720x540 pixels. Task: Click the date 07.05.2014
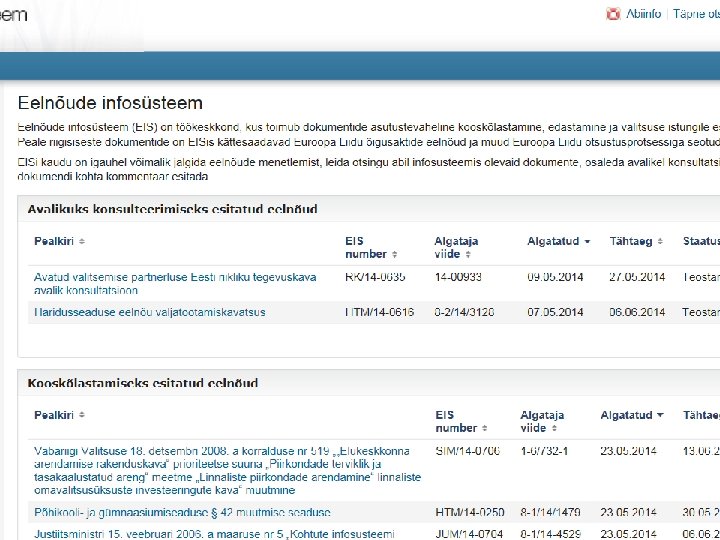click(x=555, y=312)
